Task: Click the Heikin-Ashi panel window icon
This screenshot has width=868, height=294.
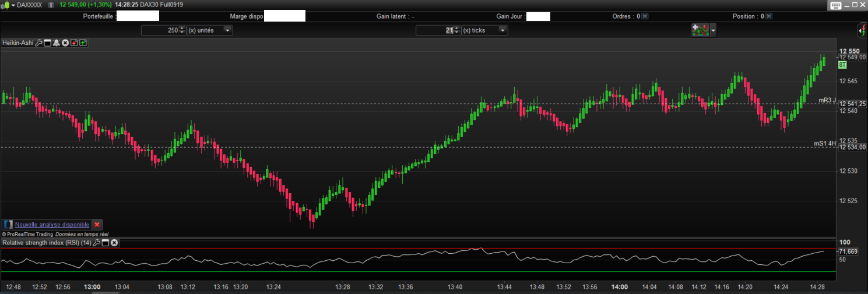Action: point(48,42)
